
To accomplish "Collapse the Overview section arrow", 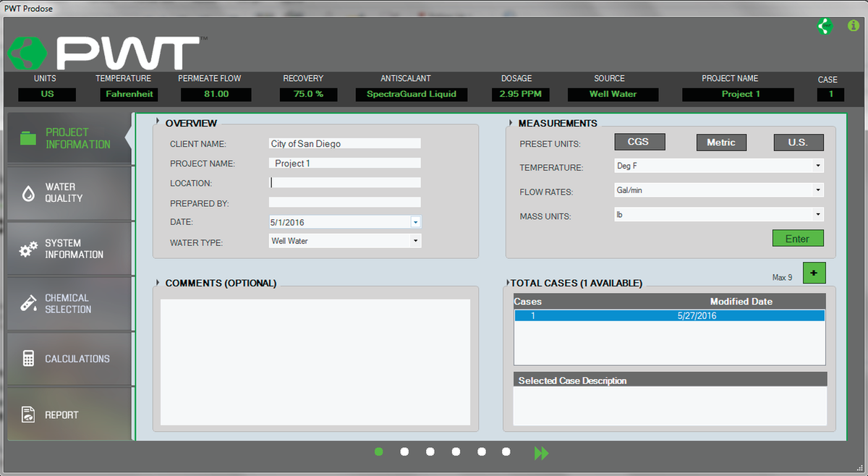I will click(158, 122).
